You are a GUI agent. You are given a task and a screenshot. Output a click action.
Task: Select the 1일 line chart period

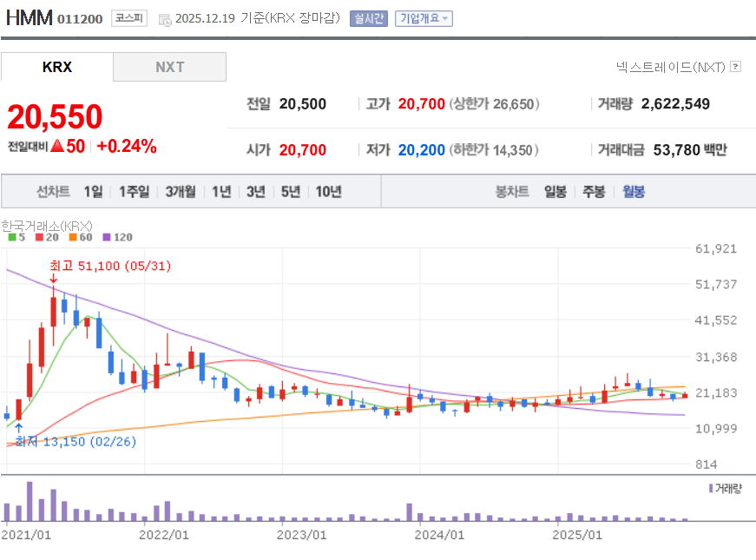point(93,192)
